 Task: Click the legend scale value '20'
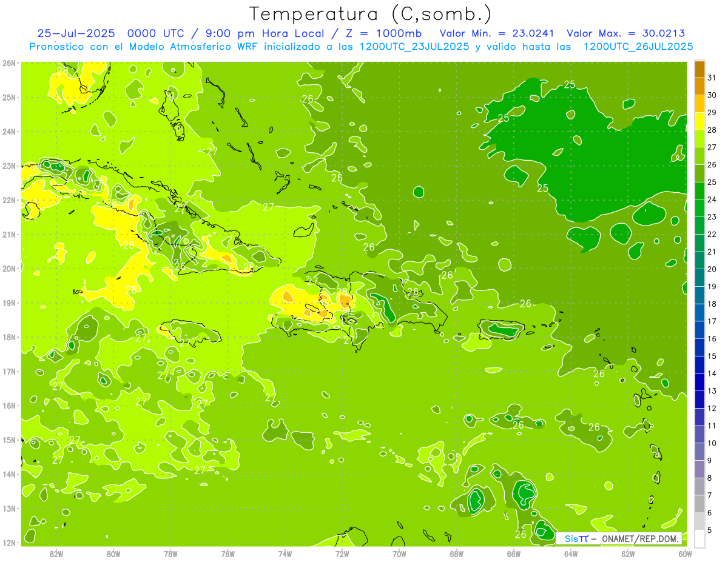[712, 269]
